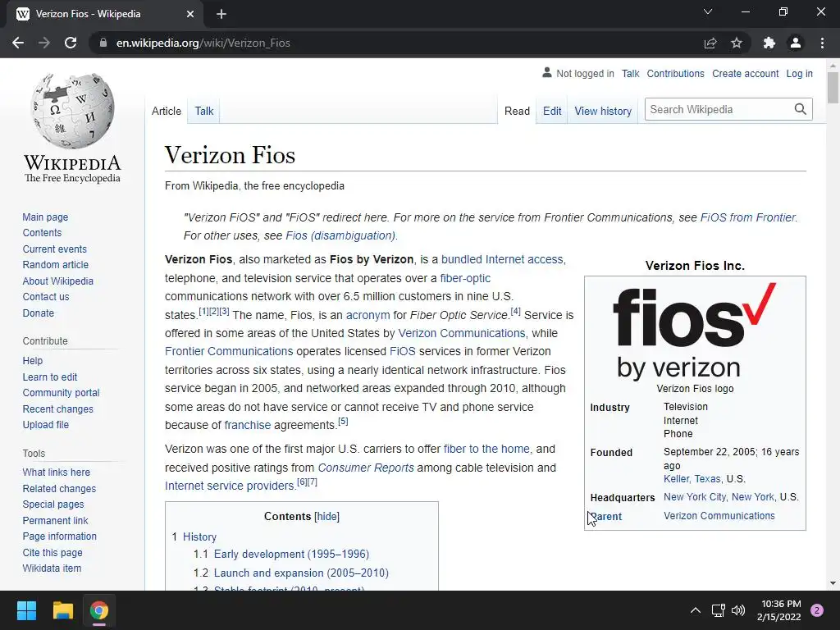The height and width of the screenshot is (630, 840).
Task: Open Recent changes link
Action: point(58,409)
